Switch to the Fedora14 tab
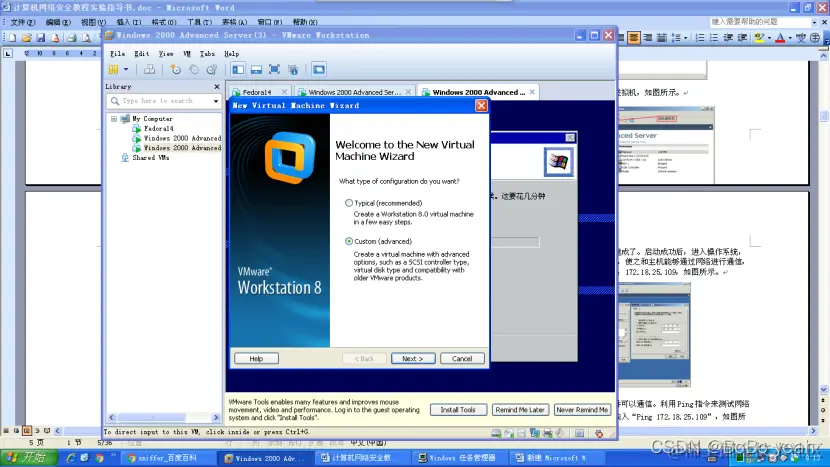The width and height of the screenshot is (830, 467). [x=256, y=92]
